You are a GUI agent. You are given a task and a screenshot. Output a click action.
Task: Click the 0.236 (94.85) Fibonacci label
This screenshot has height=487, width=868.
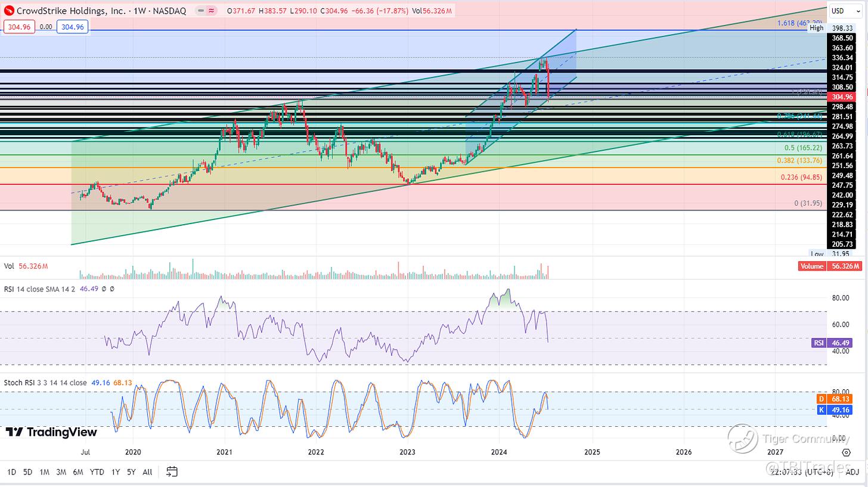(x=802, y=177)
